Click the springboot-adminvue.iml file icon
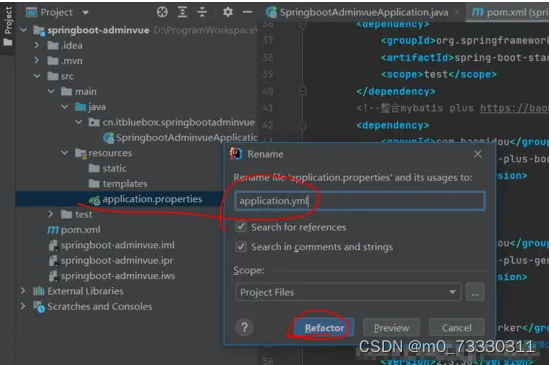The height and width of the screenshot is (365, 551). (x=53, y=245)
